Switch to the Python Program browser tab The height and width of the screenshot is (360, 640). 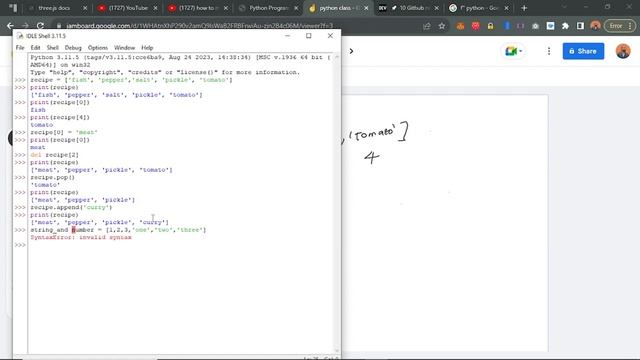tap(268, 8)
